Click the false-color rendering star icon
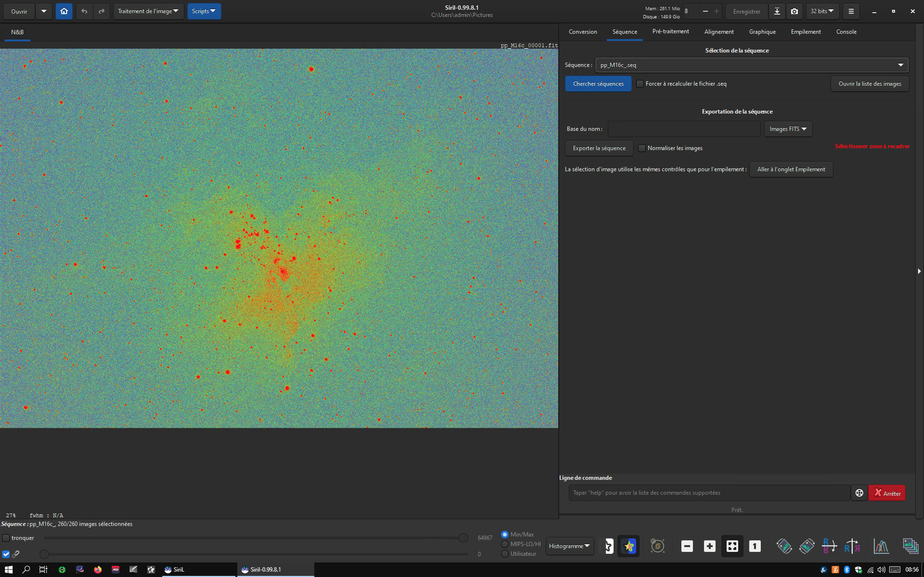 coord(629,546)
